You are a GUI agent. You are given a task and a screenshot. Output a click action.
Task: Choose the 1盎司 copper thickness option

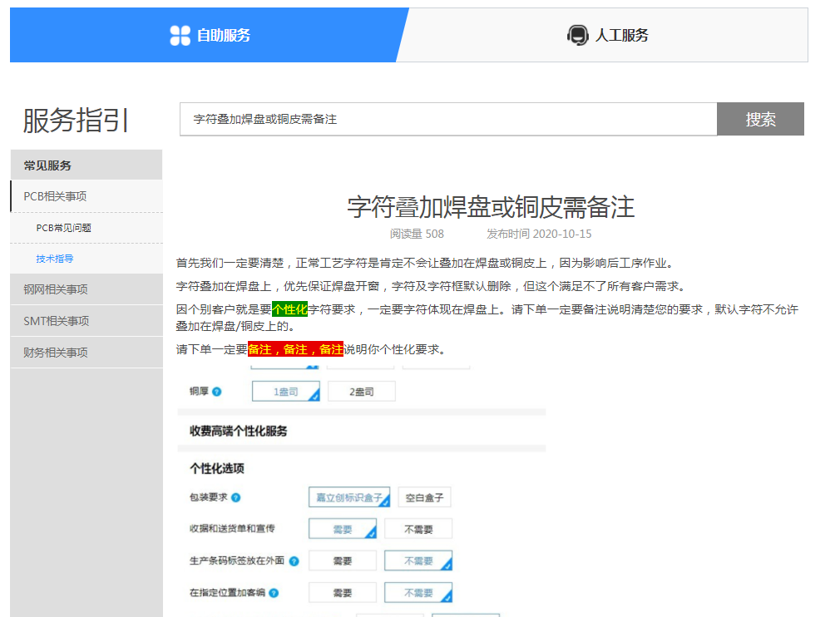285,392
